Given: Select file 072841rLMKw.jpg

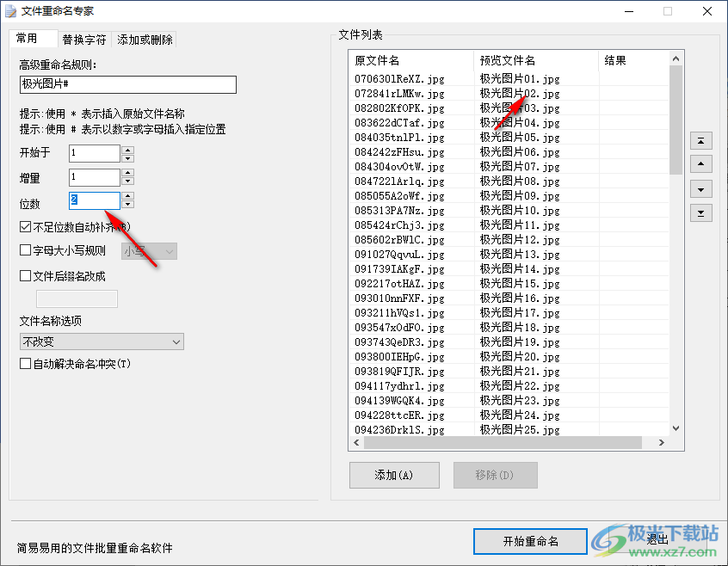Looking at the screenshot, I should click(x=400, y=94).
